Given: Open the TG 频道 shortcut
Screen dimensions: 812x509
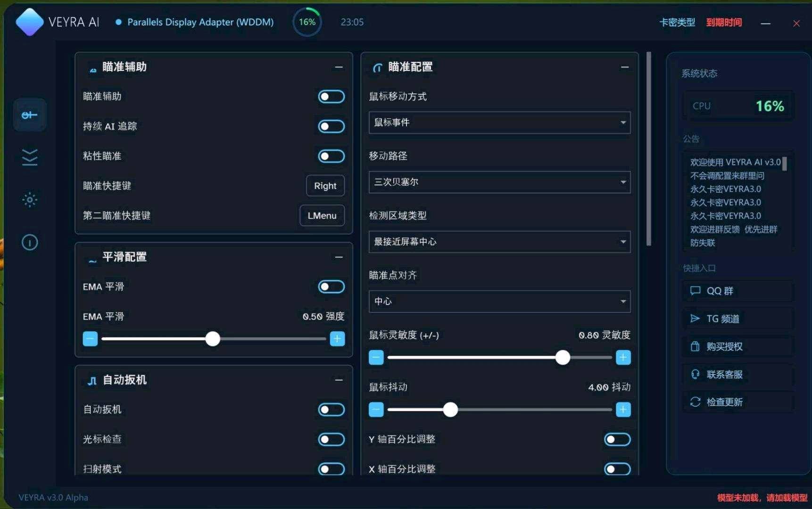Looking at the screenshot, I should coord(737,319).
